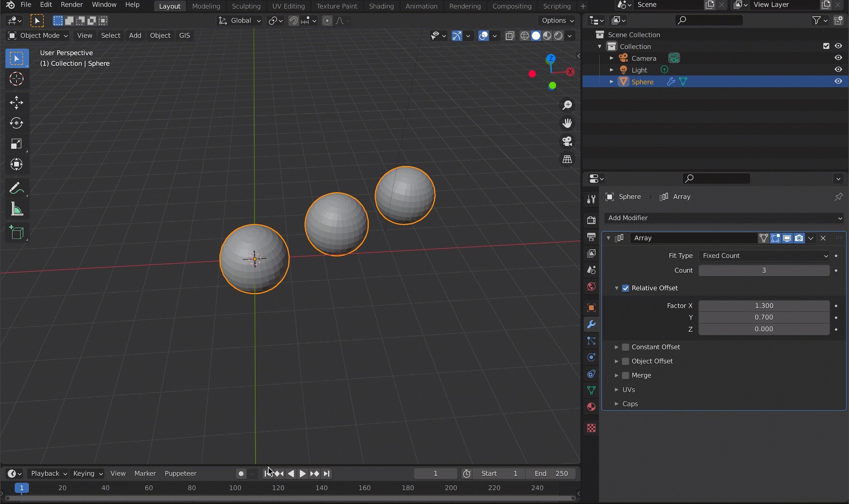Toggle the camera view icon
The image size is (849, 504).
[x=567, y=141]
